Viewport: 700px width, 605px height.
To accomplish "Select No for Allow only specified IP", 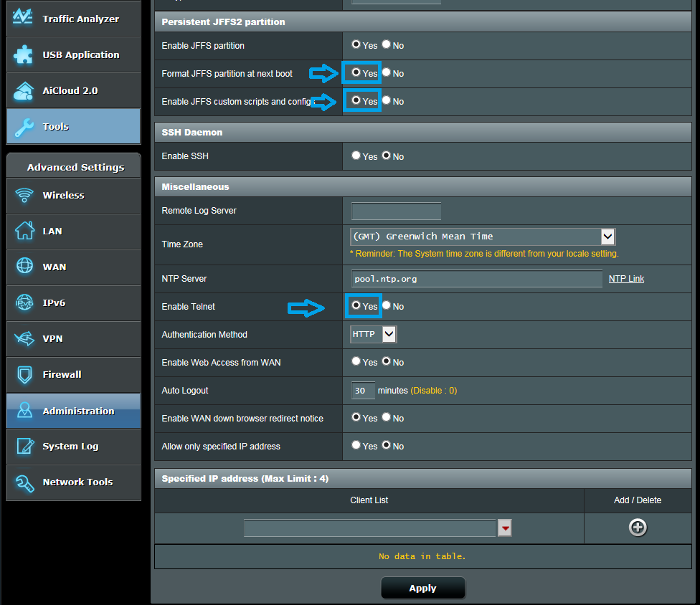I will pyautogui.click(x=386, y=445).
